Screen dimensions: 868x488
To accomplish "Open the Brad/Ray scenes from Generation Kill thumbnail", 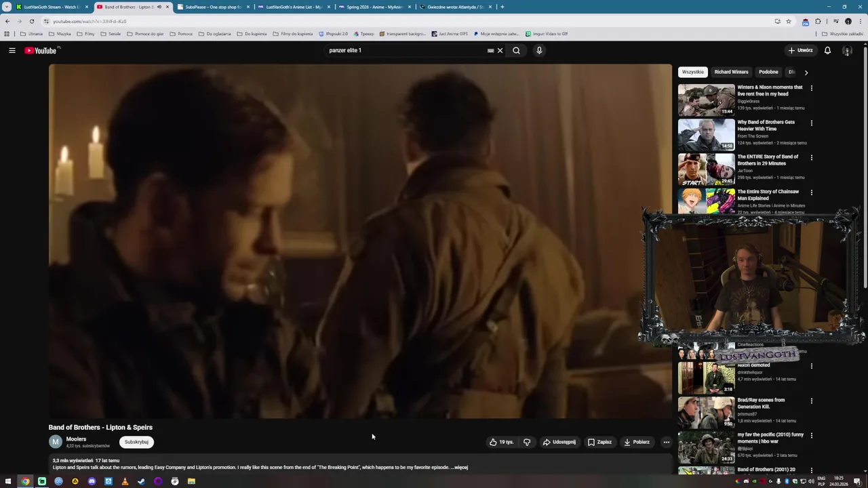I will pyautogui.click(x=706, y=412).
